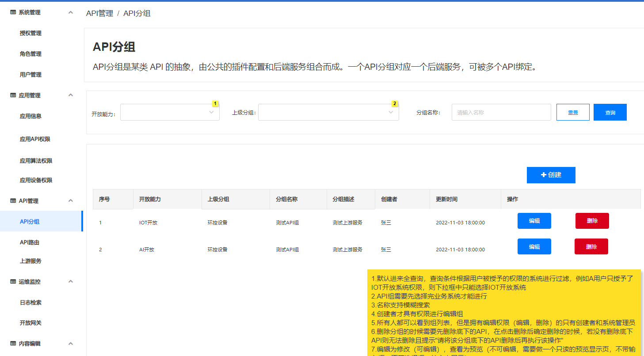Click the AI开放 table cell
This screenshot has width=644, height=356.
(x=147, y=250)
